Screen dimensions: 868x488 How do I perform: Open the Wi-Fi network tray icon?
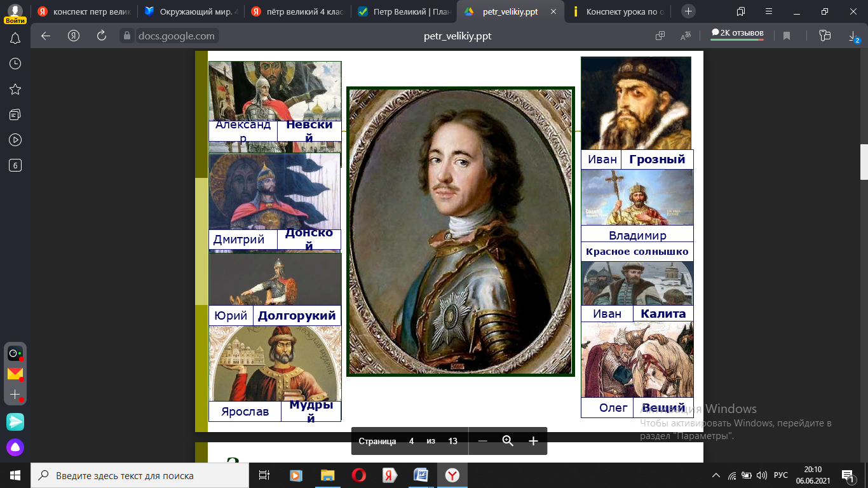pos(732,475)
